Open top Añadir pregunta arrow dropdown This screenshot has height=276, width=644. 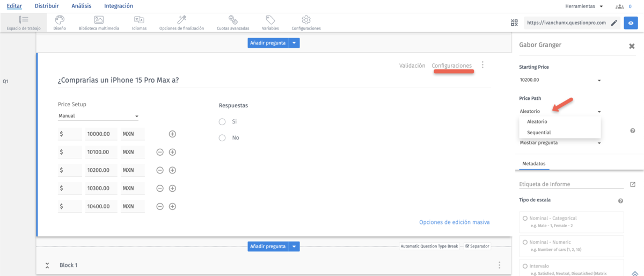294,43
